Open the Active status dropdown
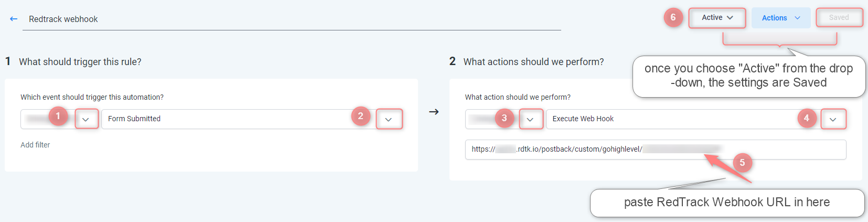This screenshot has height=222, width=868. coord(717,18)
